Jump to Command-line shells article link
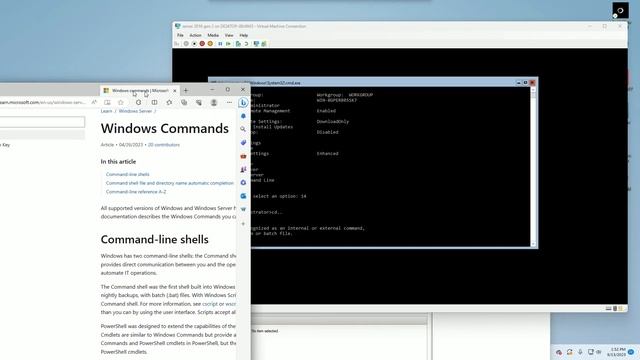Image resolution: width=640 pixels, height=360 pixels. (128, 174)
